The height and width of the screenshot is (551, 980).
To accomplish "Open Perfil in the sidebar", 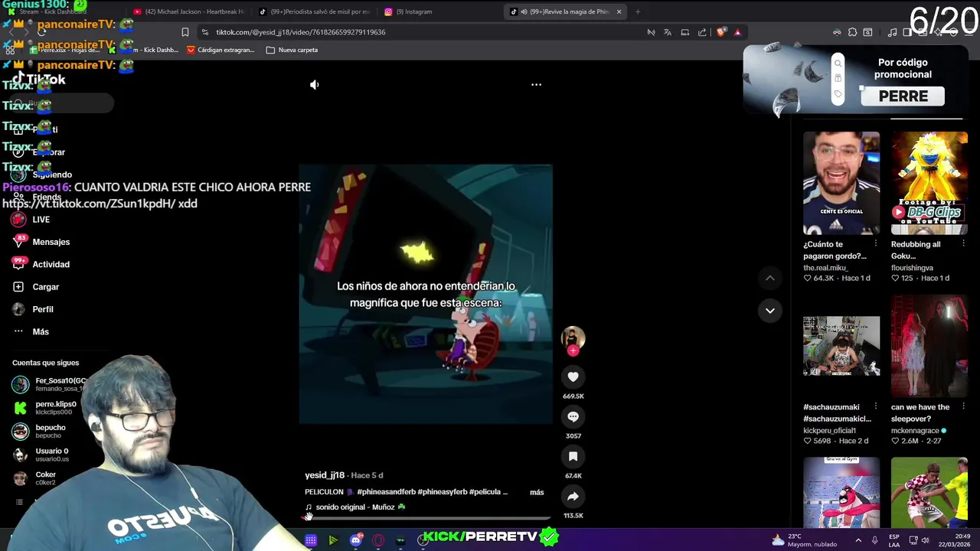I will pyautogui.click(x=33, y=309).
